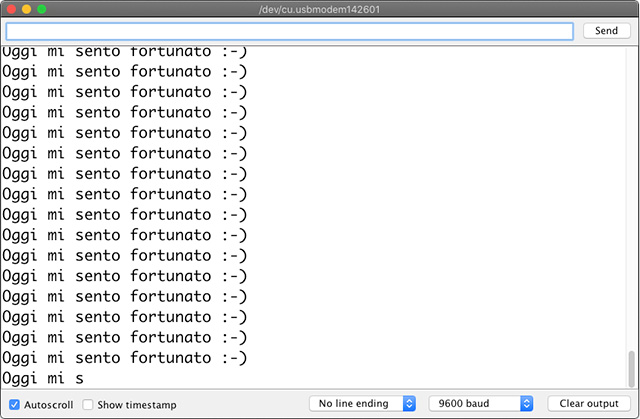Click the /dev/cu.usbmodem142601 window title
The height and width of the screenshot is (419, 640).
point(320,9)
